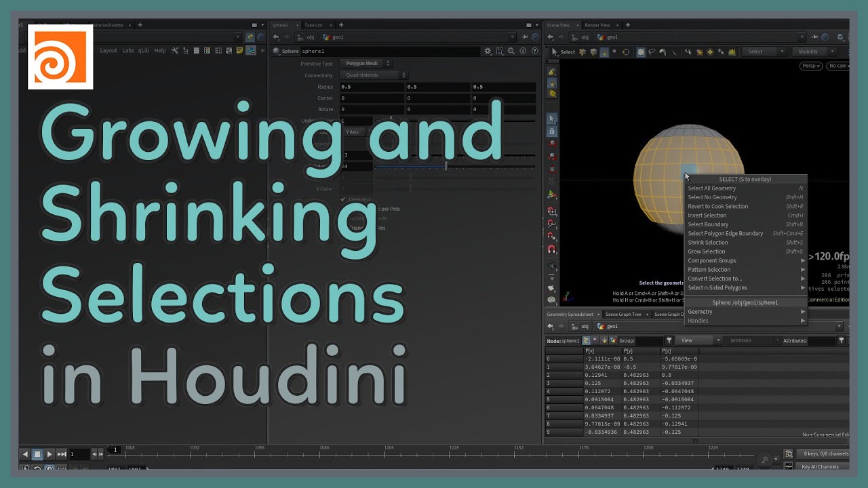Click cell 0.12941 in row 2

point(602,375)
